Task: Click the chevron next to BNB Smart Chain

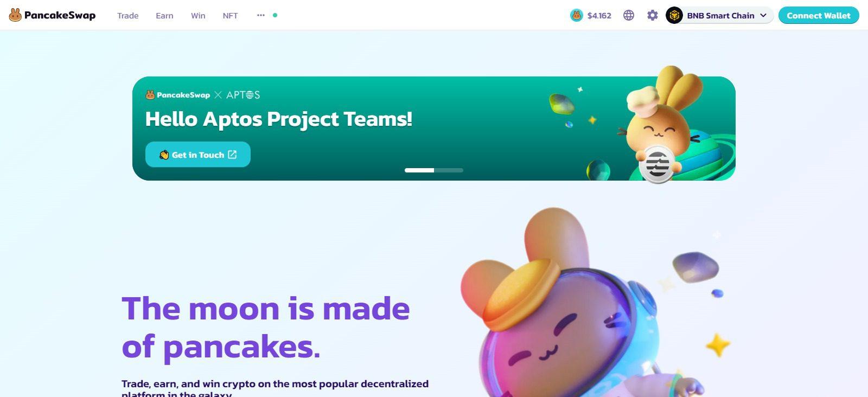Action: coord(763,15)
